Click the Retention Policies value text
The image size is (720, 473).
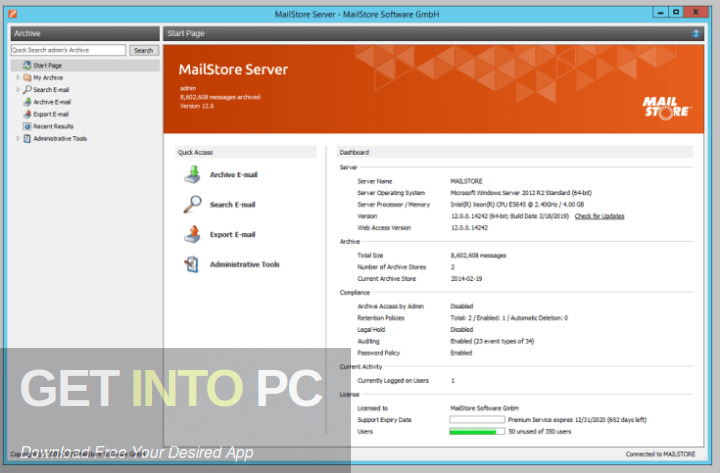pos(509,318)
